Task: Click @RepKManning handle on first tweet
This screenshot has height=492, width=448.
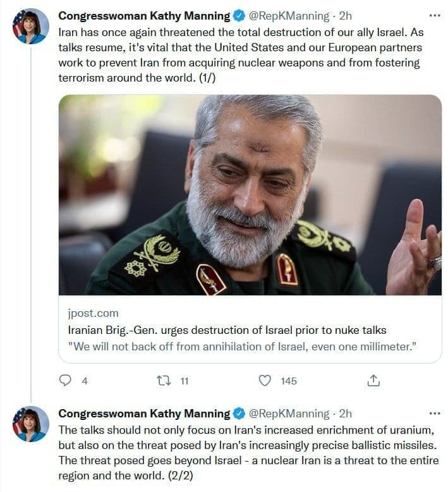Action: 289,15
